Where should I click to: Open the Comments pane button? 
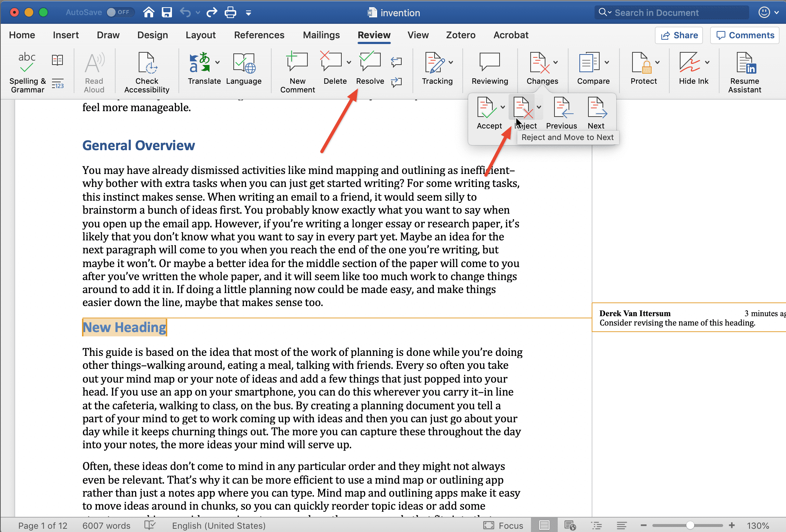[x=745, y=35]
